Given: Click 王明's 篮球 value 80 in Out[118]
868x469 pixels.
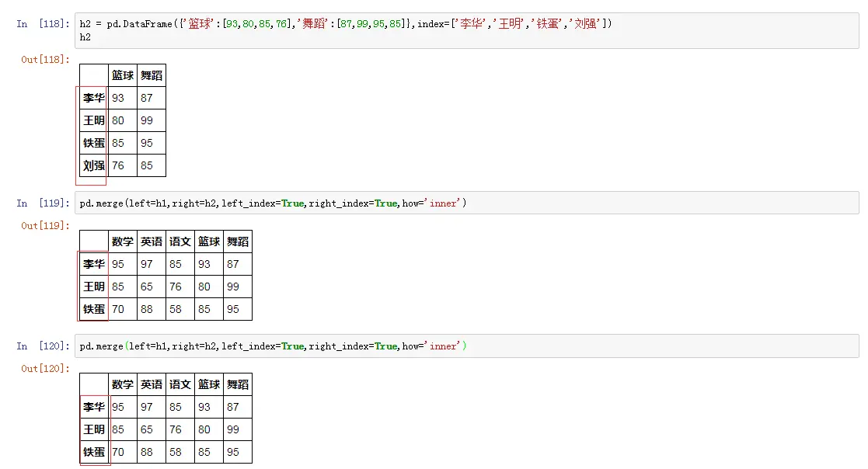Looking at the screenshot, I should click(x=122, y=120).
